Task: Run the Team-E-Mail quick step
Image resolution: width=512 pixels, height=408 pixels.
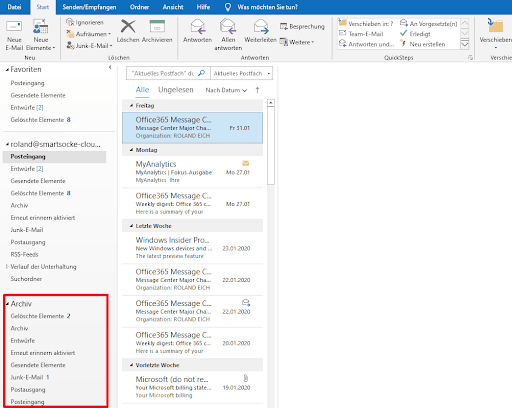Action: pyautogui.click(x=361, y=34)
